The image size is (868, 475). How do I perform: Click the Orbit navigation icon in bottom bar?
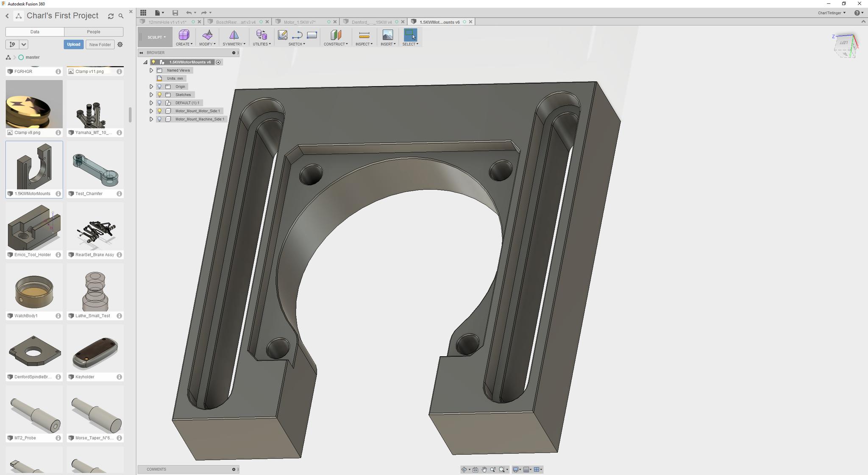(465, 469)
